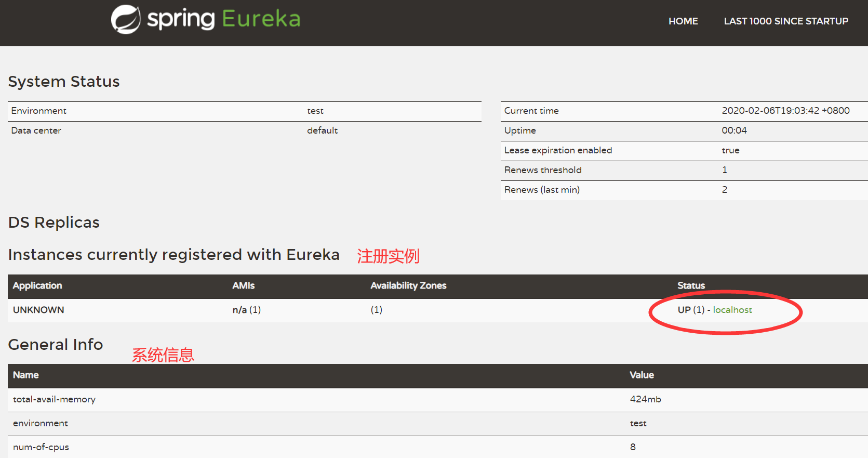The width and height of the screenshot is (868, 458).
Task: Click Instances currently registered with Eureka heading
Action: pos(173,255)
